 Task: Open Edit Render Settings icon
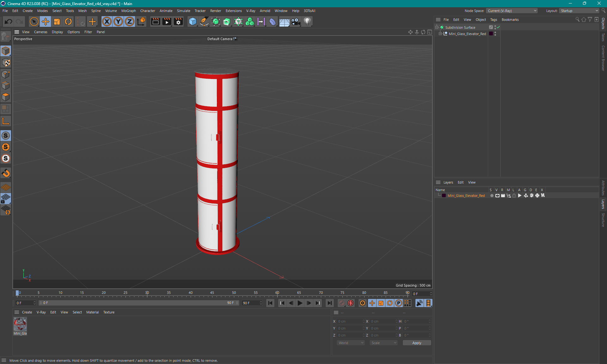(179, 21)
